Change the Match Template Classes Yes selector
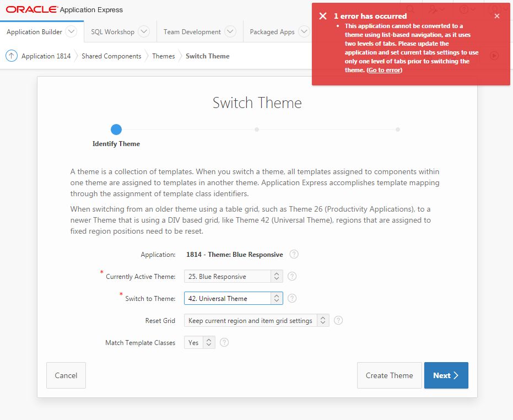Viewport: 513px width, 420px height. 199,342
